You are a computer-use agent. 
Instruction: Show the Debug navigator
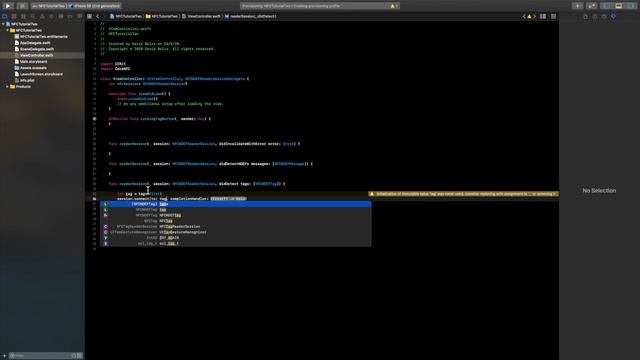(x=61, y=16)
